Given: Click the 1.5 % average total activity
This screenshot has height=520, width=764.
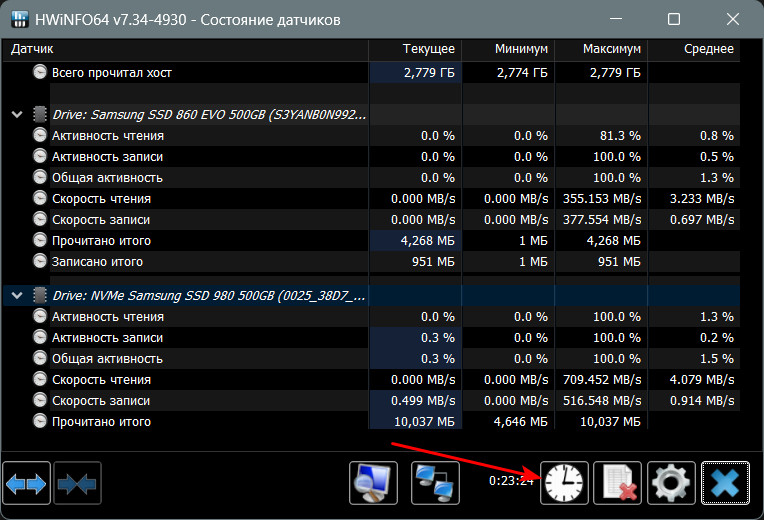Looking at the screenshot, I should pyautogui.click(x=717, y=359).
